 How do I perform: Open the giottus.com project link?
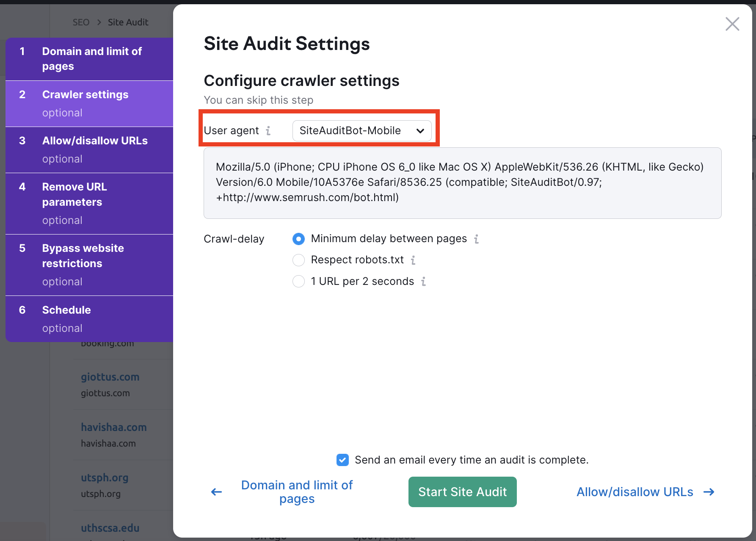pyautogui.click(x=110, y=377)
